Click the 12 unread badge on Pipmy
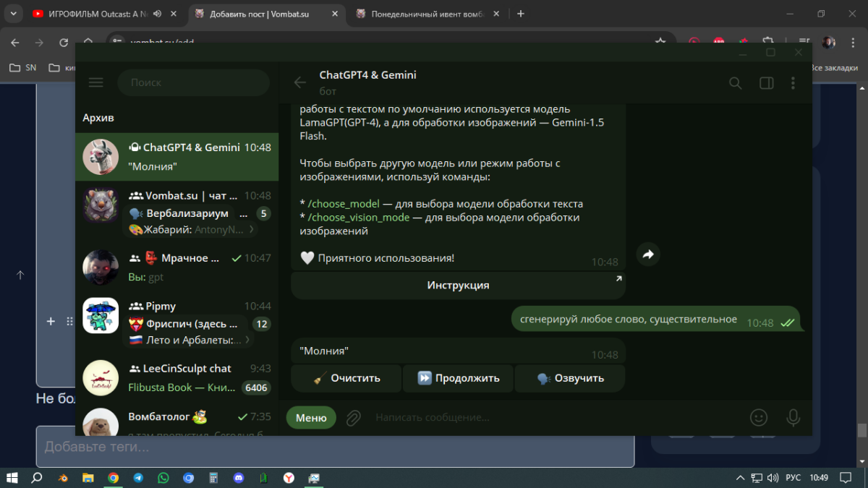This screenshot has width=868, height=488. pos(262,324)
